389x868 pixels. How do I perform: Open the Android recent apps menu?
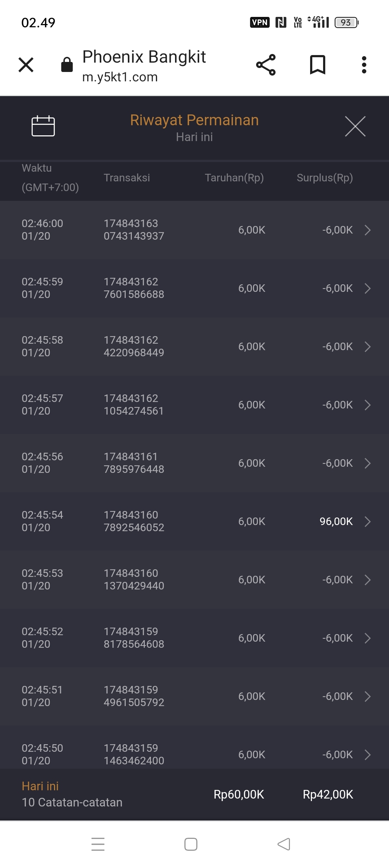pos(98,844)
